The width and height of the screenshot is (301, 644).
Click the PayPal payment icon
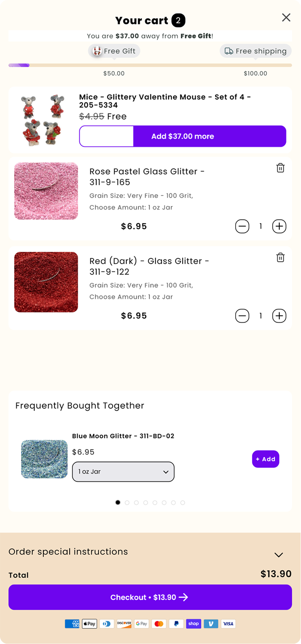tap(176, 624)
